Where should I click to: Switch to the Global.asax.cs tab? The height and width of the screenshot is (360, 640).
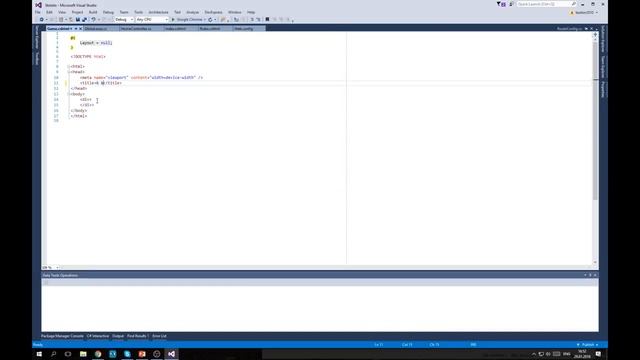click(x=101, y=29)
